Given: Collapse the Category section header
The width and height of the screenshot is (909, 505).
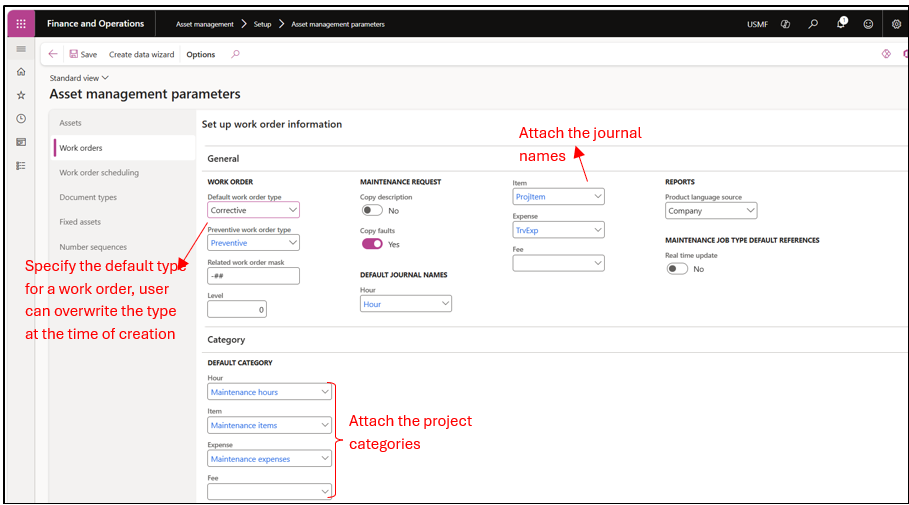Looking at the screenshot, I should point(226,340).
